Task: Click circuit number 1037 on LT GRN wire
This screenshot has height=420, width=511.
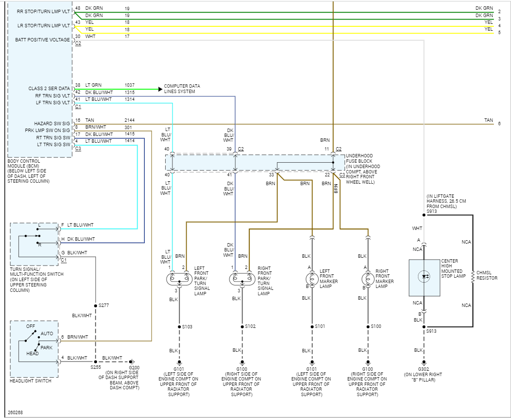Action: (x=130, y=85)
